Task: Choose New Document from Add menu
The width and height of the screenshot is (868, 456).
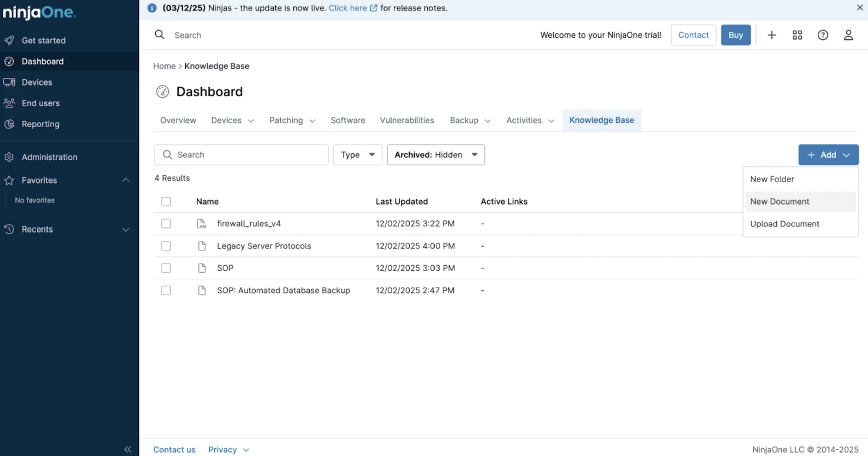Action: point(801,202)
